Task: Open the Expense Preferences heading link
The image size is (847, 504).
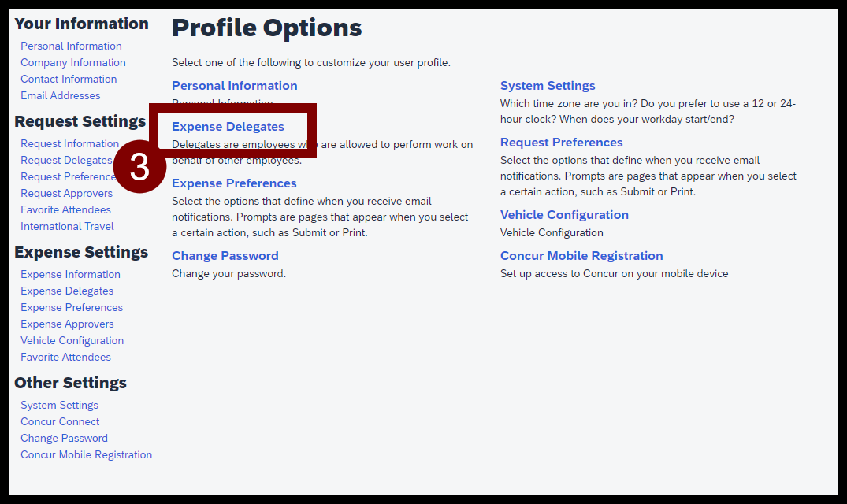Action: click(x=234, y=183)
